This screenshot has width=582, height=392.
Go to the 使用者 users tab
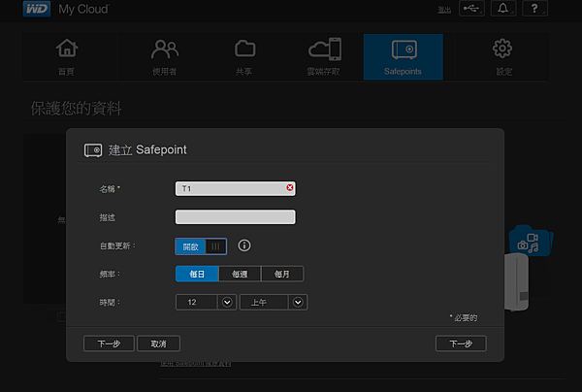click(165, 57)
